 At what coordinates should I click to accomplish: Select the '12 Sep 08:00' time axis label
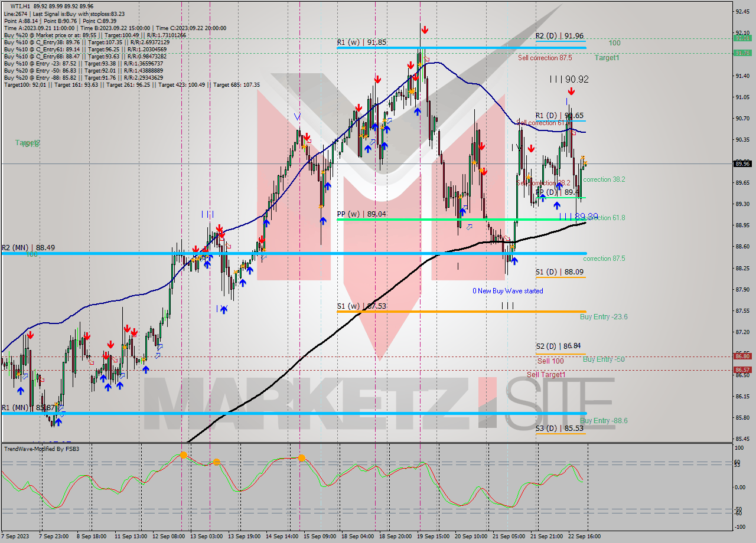(x=168, y=537)
